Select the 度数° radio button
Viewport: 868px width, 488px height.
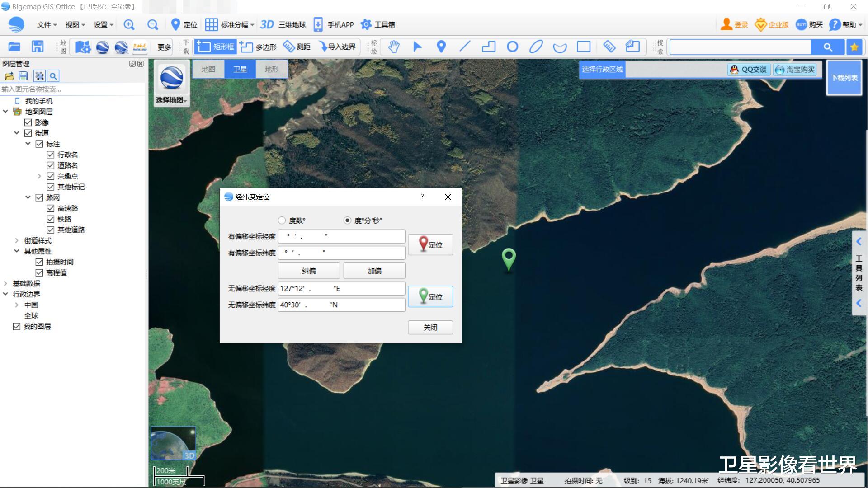pos(282,221)
